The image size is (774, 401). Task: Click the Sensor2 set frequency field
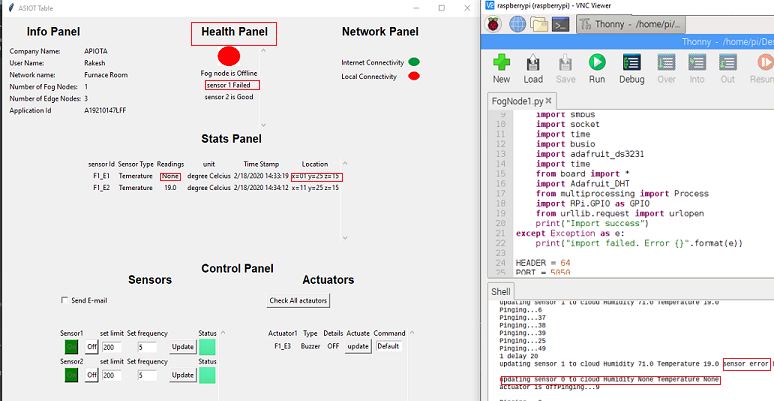pyautogui.click(x=148, y=375)
